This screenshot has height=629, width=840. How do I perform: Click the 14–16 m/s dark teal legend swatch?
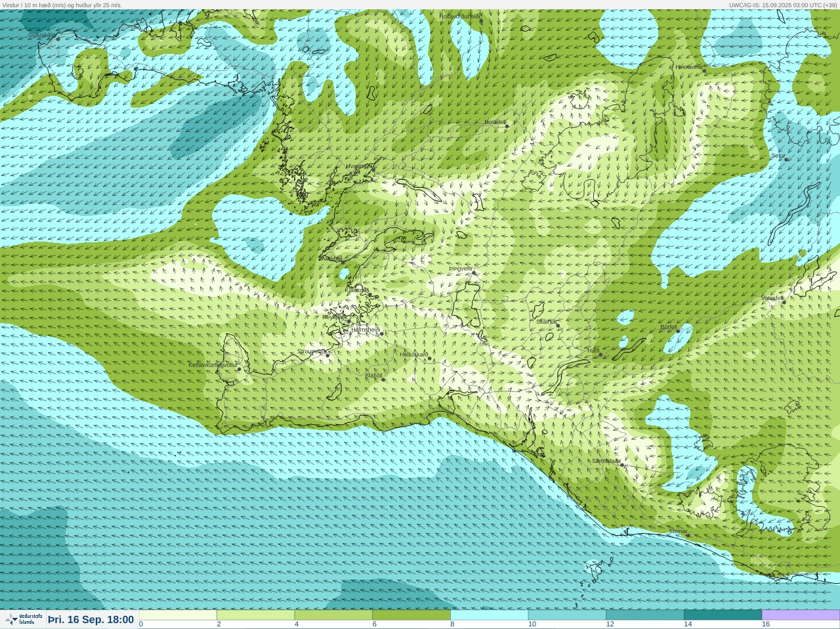pos(723,615)
